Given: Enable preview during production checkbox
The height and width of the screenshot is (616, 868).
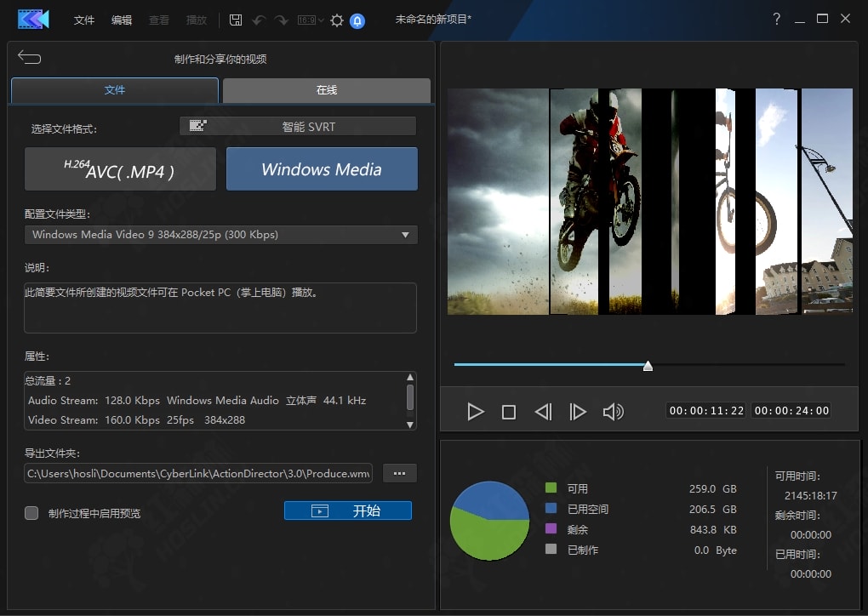Looking at the screenshot, I should [31, 513].
